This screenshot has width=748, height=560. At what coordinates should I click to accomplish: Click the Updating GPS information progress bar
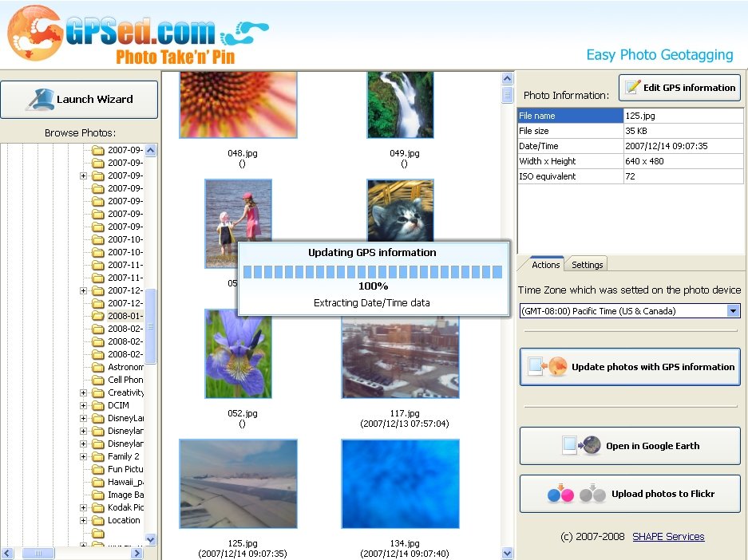(x=373, y=272)
